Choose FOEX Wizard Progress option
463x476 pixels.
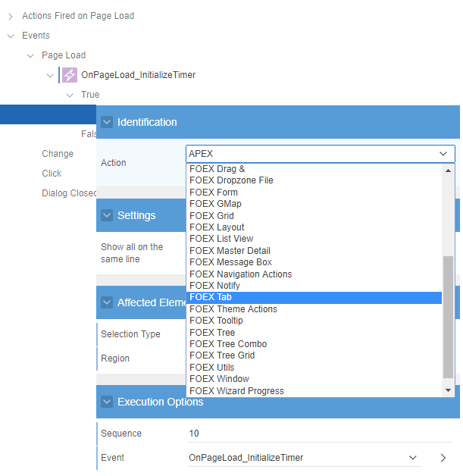pyautogui.click(x=314, y=390)
